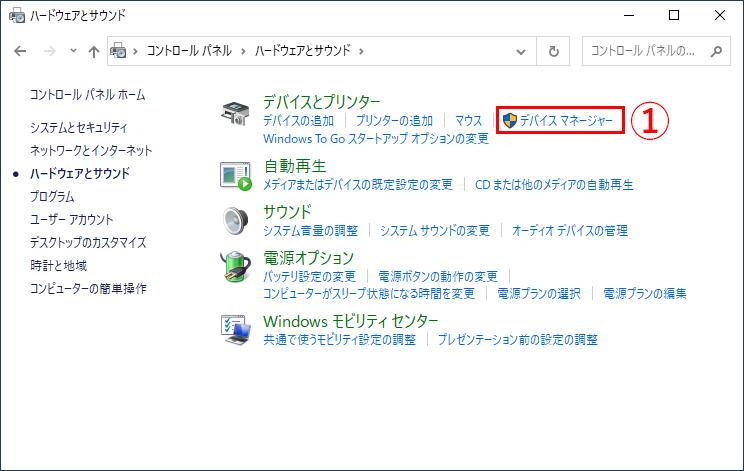Go back with the left arrow

[x=20, y=51]
